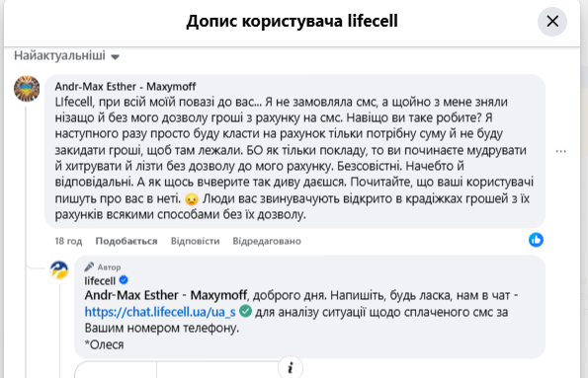The width and height of the screenshot is (588, 378).
Task: Click the blue like reaction icon
Action: click(536, 240)
